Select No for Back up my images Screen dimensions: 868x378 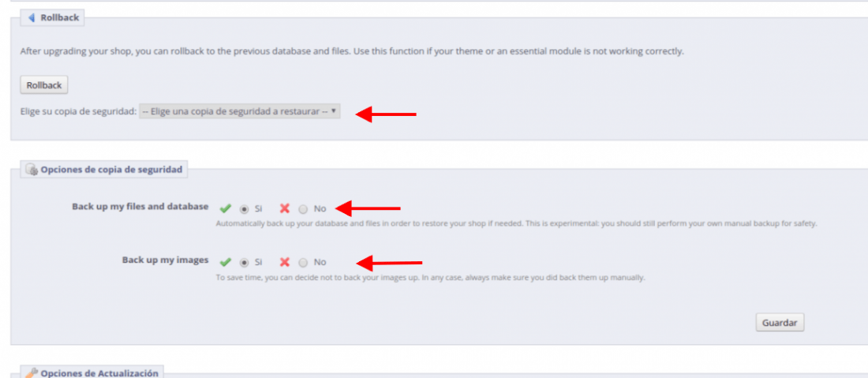click(x=303, y=262)
